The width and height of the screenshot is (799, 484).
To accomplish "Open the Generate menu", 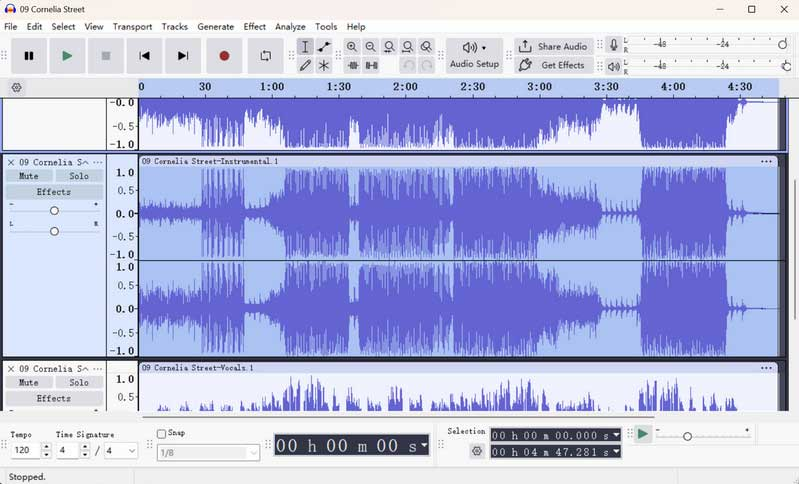I will [216, 26].
